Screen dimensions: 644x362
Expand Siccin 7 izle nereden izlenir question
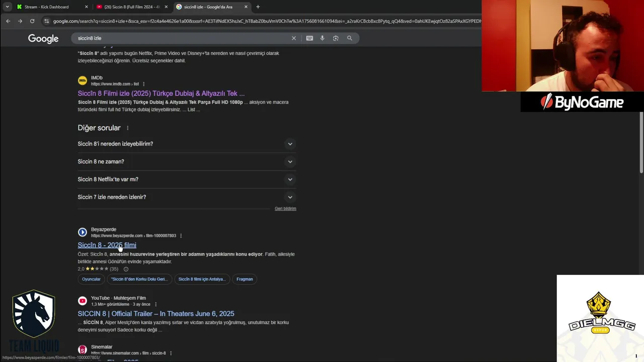(186, 197)
